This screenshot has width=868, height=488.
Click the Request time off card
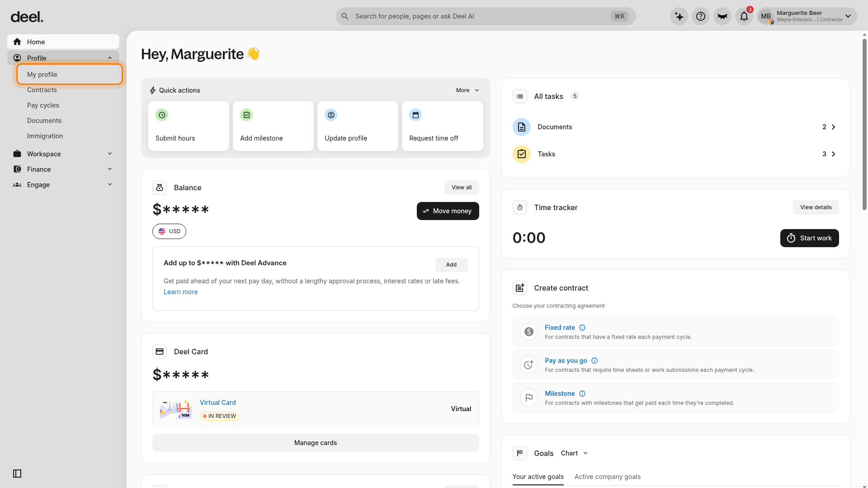[x=442, y=126]
